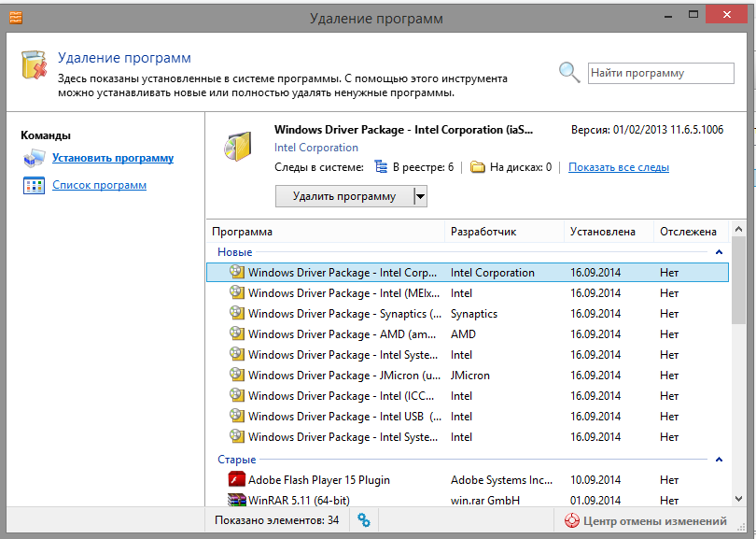The width and height of the screenshot is (756, 539).
Task: Open dropdown arrow beside Удалить программу
Action: click(x=420, y=196)
